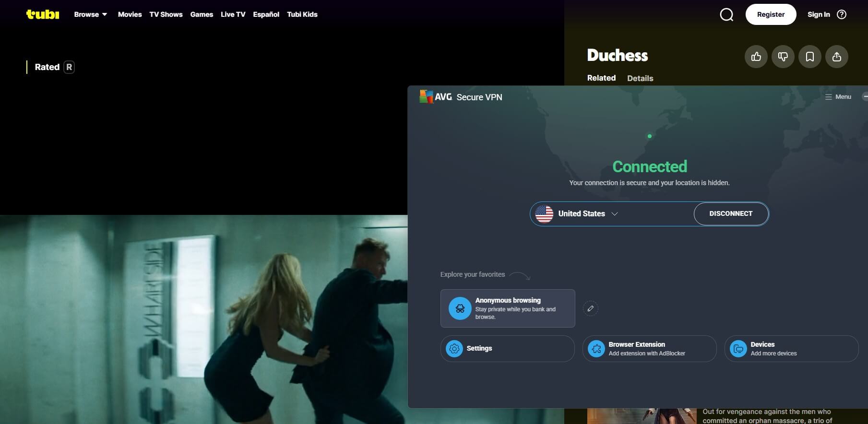
Task: Click the related movie thumbnail below the VPN window
Action: 642,416
